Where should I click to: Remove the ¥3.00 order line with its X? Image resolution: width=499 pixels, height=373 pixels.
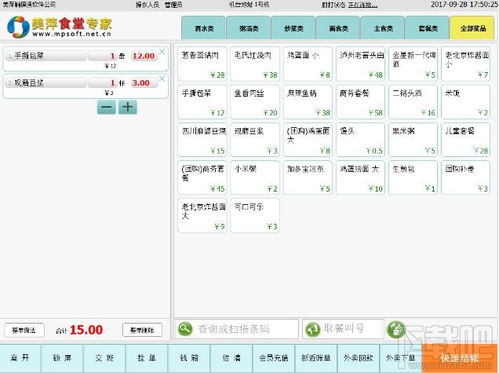(x=162, y=78)
